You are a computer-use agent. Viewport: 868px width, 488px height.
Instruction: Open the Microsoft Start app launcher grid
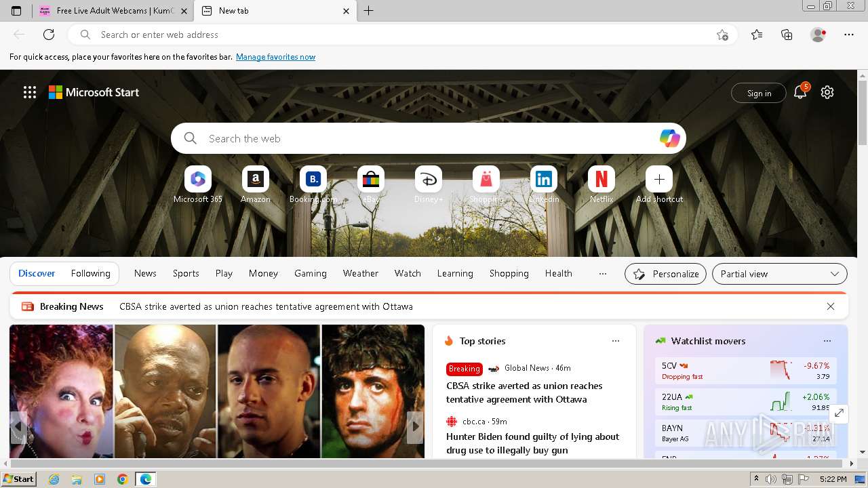click(30, 92)
